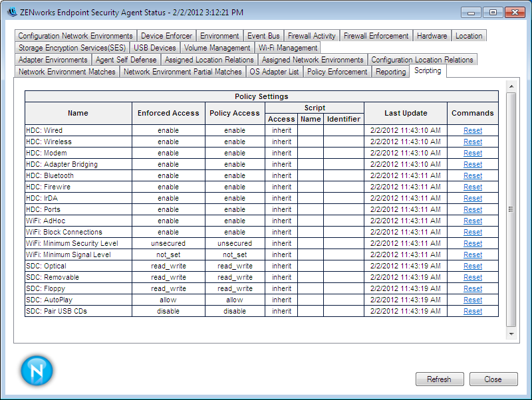Click the 'Enforced Access' column header
Screen dimensions: 532x400
(168, 113)
